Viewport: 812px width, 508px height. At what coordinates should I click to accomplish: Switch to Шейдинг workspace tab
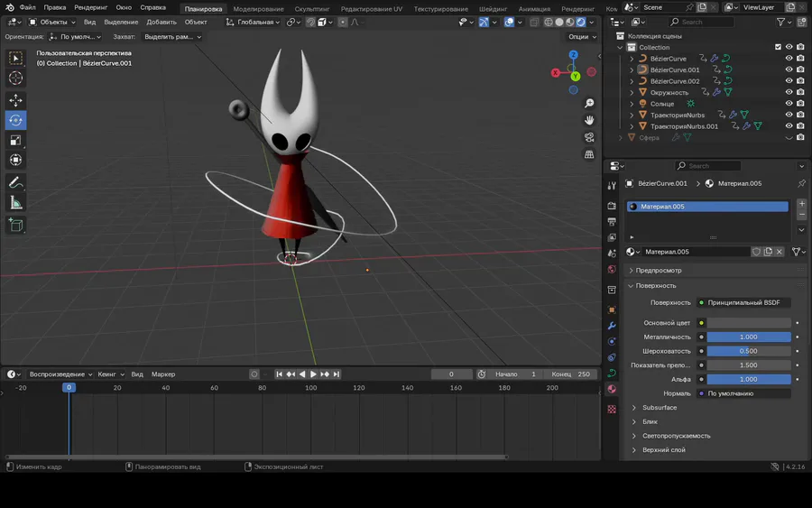[x=493, y=9]
